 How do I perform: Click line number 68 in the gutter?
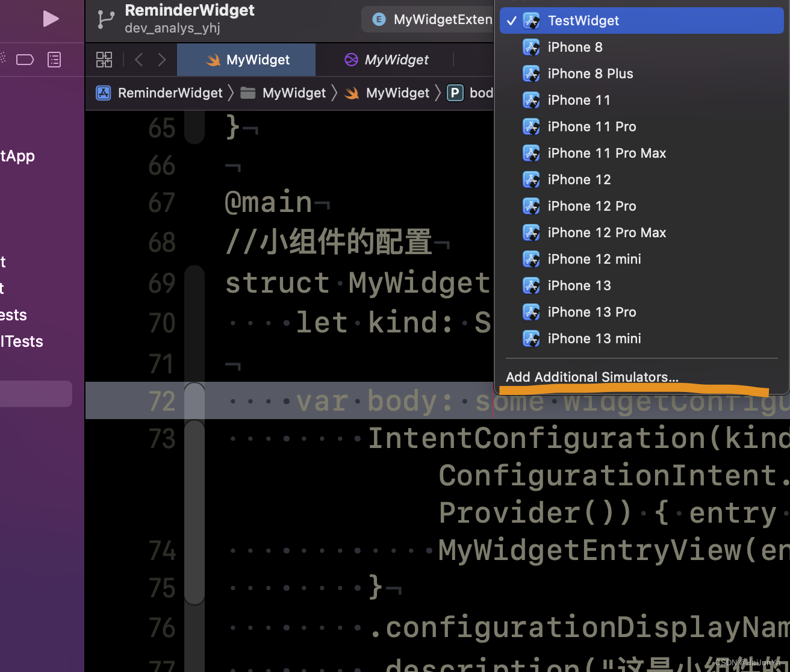[x=162, y=242]
